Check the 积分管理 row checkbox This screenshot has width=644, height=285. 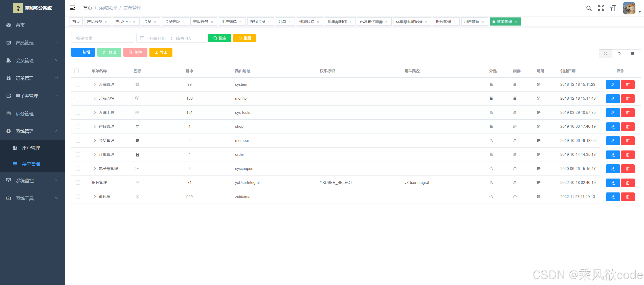(x=78, y=183)
